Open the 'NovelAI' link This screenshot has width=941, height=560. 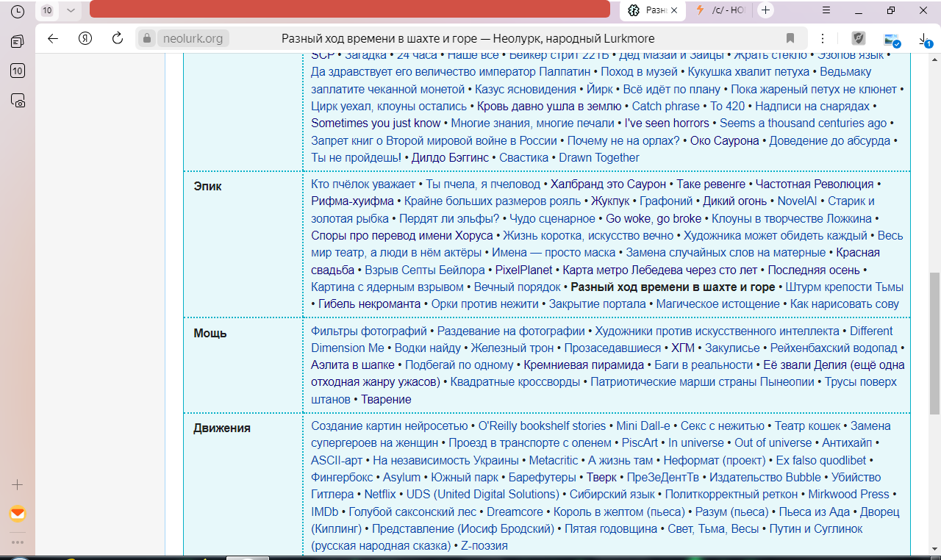point(797,201)
